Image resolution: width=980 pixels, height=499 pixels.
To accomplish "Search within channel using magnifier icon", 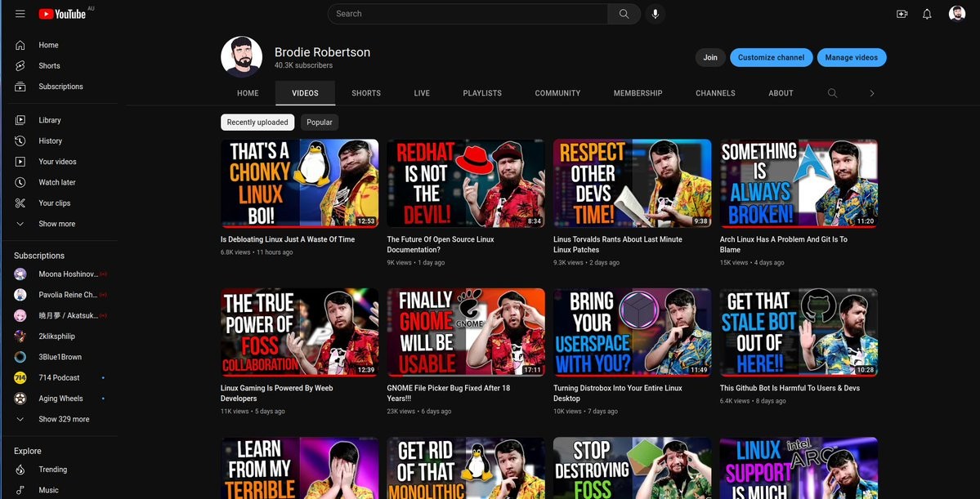I will pos(832,93).
